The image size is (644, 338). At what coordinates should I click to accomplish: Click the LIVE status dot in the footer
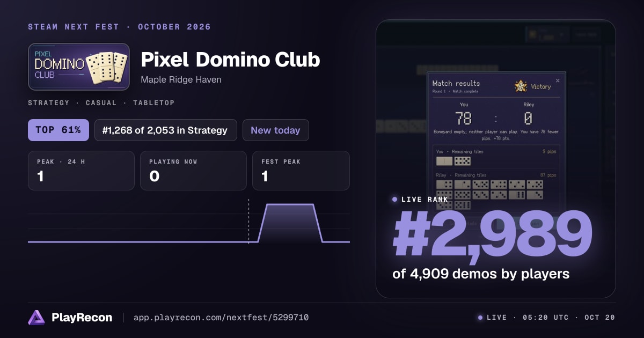480,318
